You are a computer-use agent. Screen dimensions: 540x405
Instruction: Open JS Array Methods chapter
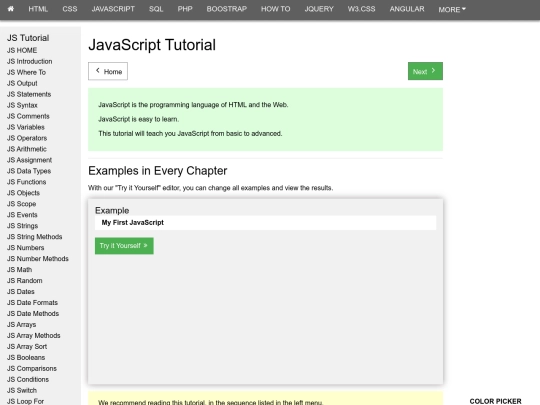[x=33, y=335]
